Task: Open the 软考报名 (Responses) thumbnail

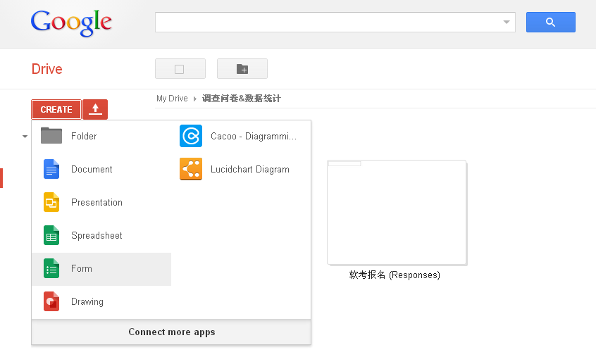Action: [397, 213]
